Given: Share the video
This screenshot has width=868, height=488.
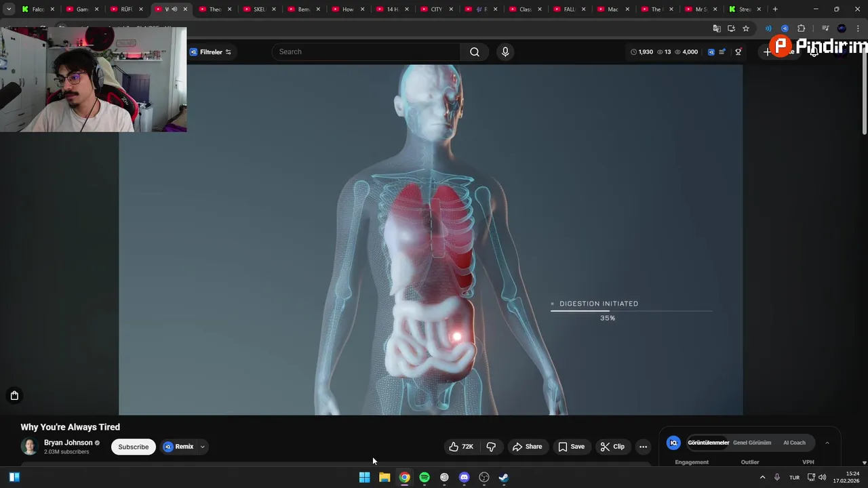Looking at the screenshot, I should tap(527, 447).
